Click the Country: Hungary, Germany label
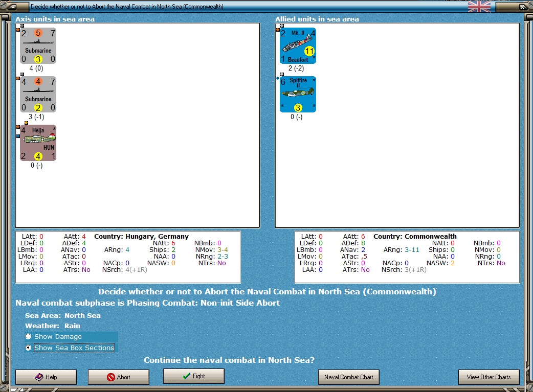Screen dimensions: 533x392 tap(141, 237)
